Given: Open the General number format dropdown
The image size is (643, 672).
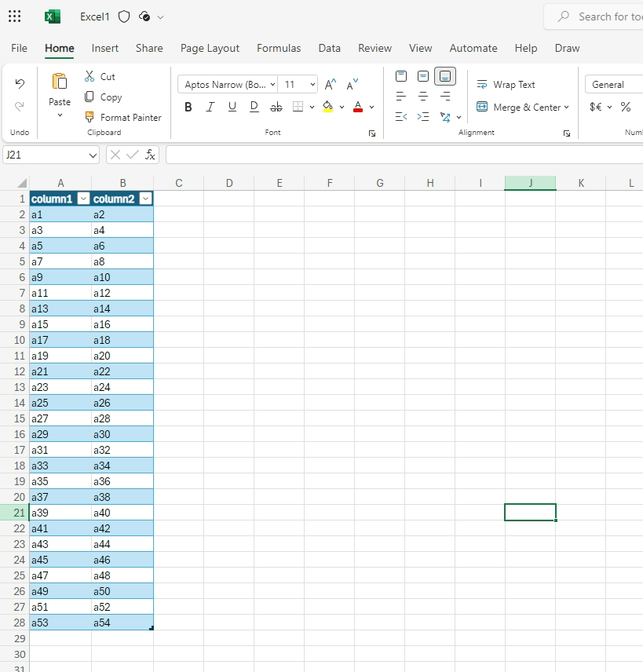Looking at the screenshot, I should pos(614,85).
